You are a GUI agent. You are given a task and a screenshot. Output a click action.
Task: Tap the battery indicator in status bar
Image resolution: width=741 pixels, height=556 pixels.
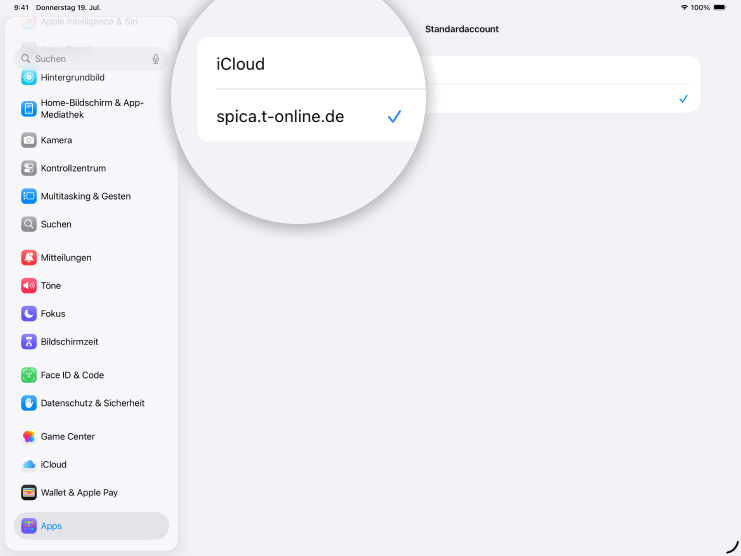pos(719,7)
